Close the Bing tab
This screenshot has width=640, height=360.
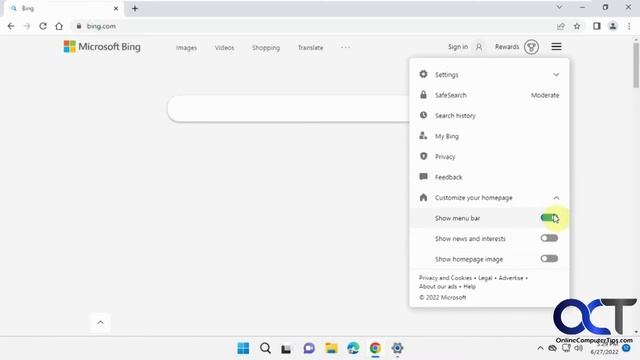(x=116, y=8)
